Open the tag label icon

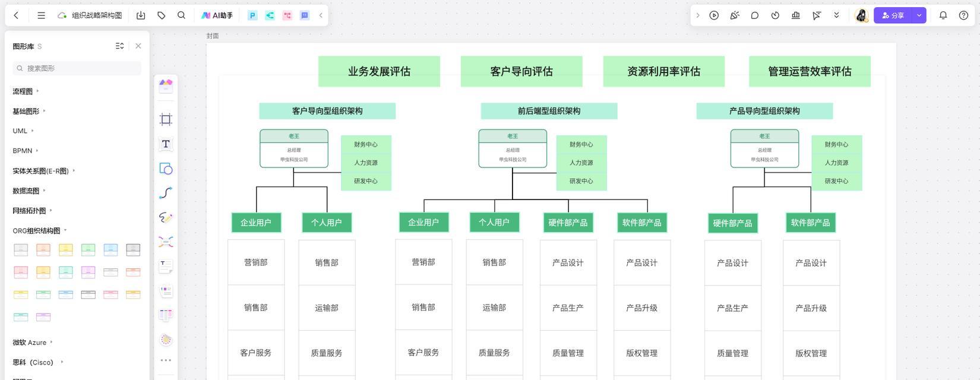161,15
